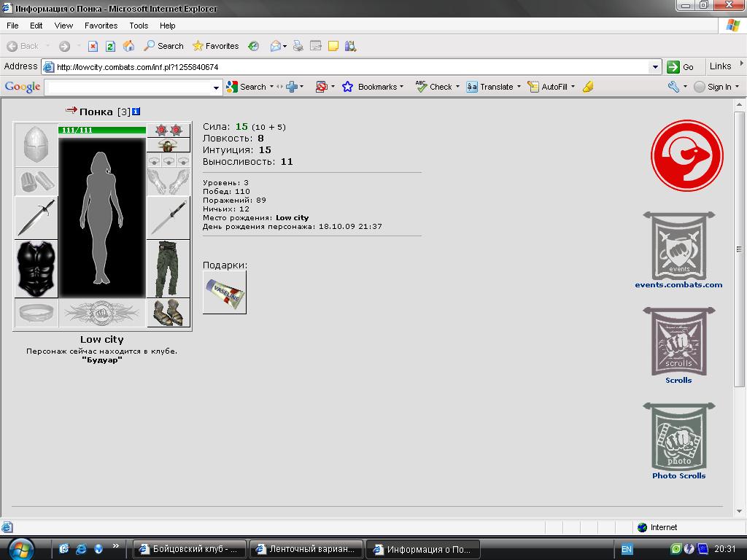Click the red private message arrow icon
747x560 pixels.
[x=71, y=110]
